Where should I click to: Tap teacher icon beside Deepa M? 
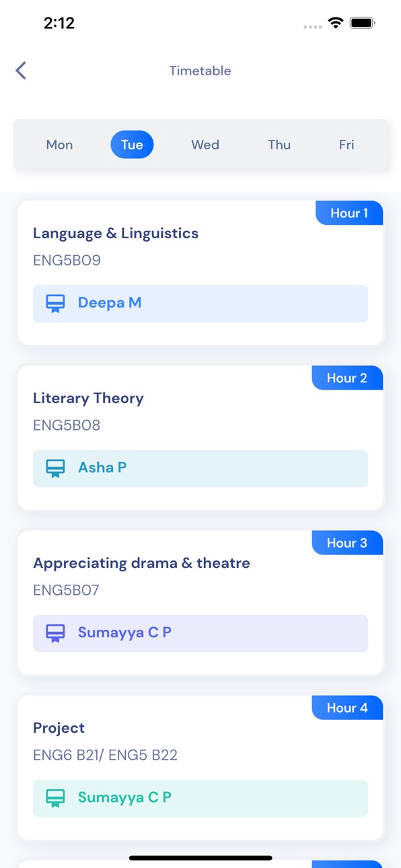click(55, 303)
